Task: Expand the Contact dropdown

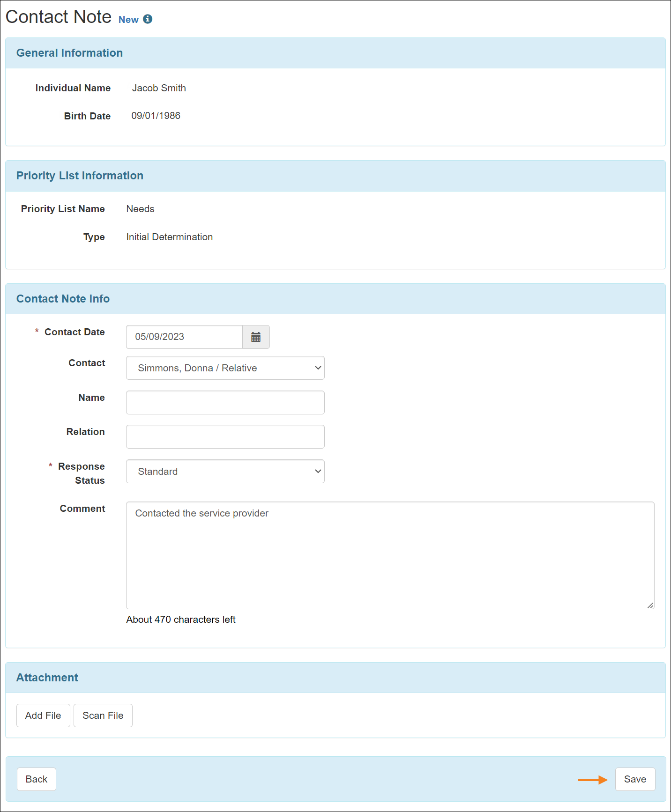Action: tap(225, 368)
